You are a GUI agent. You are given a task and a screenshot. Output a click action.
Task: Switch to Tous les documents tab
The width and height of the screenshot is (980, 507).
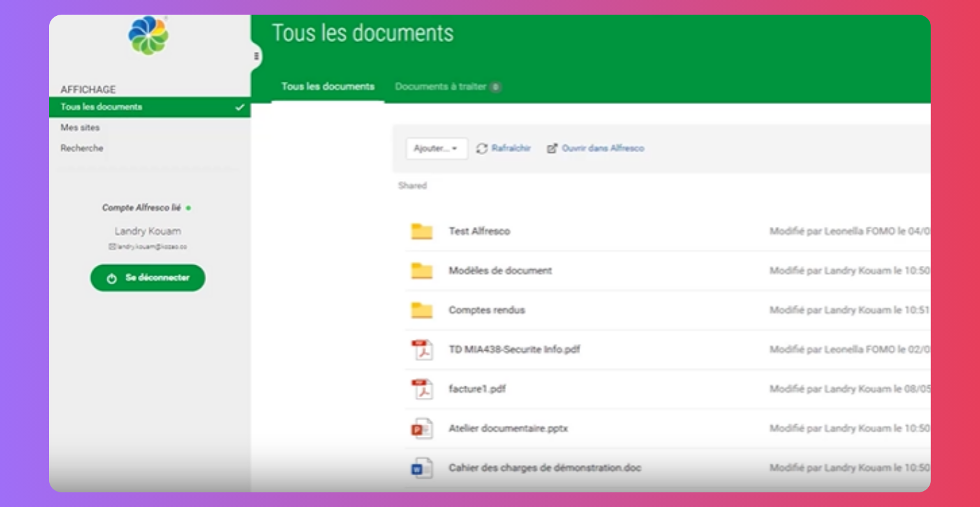click(328, 87)
